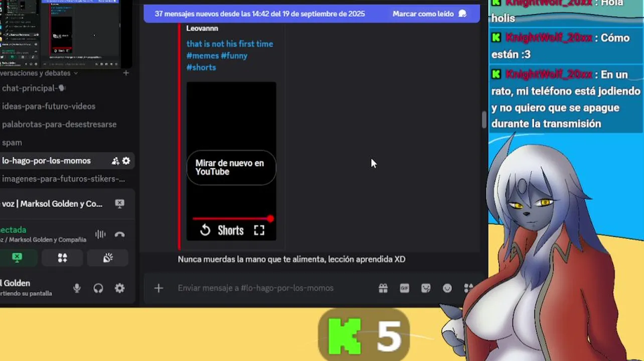This screenshot has width=644, height=361.
Task: Click the Leovannn author name
Action: click(x=202, y=29)
